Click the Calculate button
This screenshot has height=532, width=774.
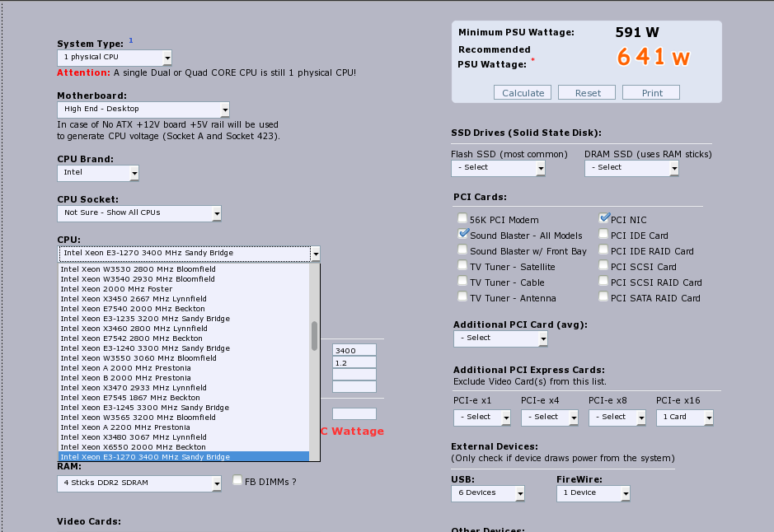point(523,93)
